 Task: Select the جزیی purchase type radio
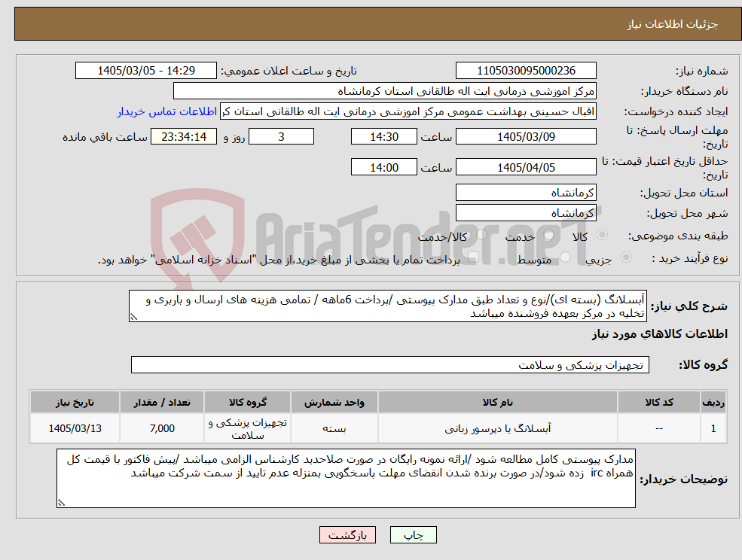pyautogui.click(x=625, y=257)
